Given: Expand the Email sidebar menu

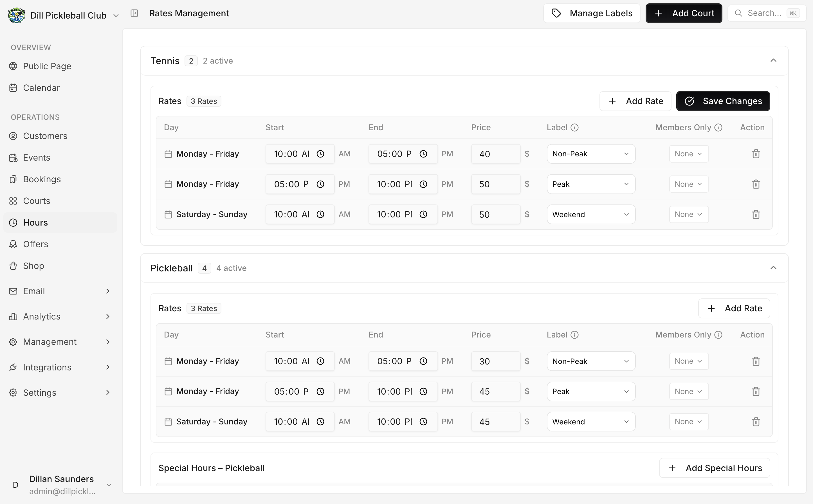Looking at the screenshot, I should point(60,291).
